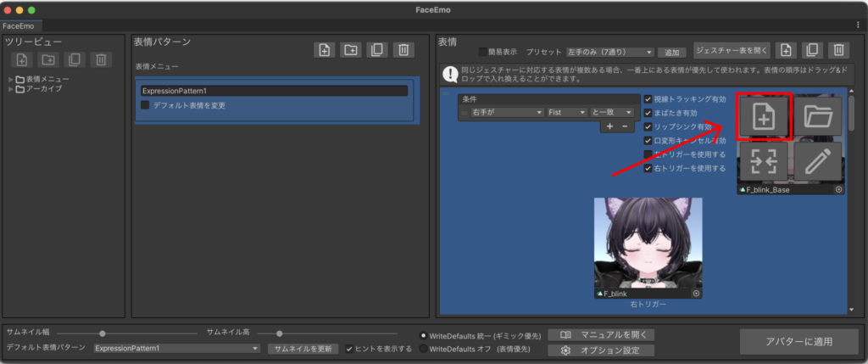Screen dimensions: 868x364
Task: Add a folder in 表情パターン toolbar
Action: tap(350, 50)
